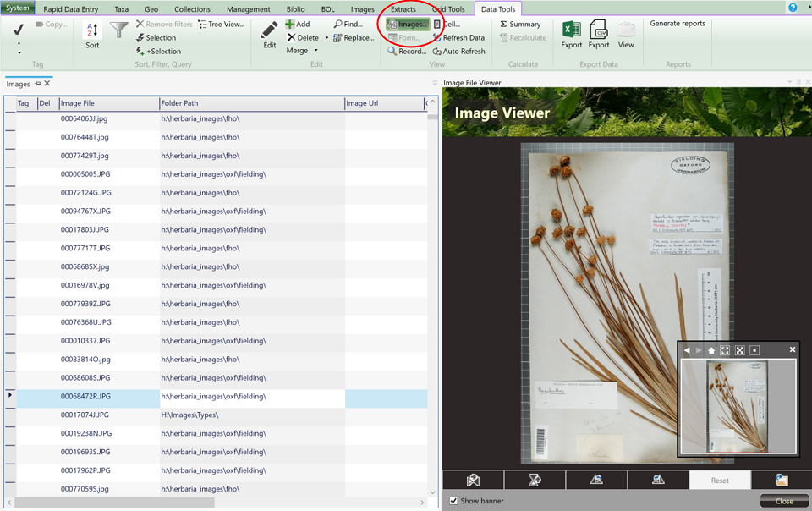Click the vertical flip image icon
This screenshot has width=812, height=511.
(535, 481)
